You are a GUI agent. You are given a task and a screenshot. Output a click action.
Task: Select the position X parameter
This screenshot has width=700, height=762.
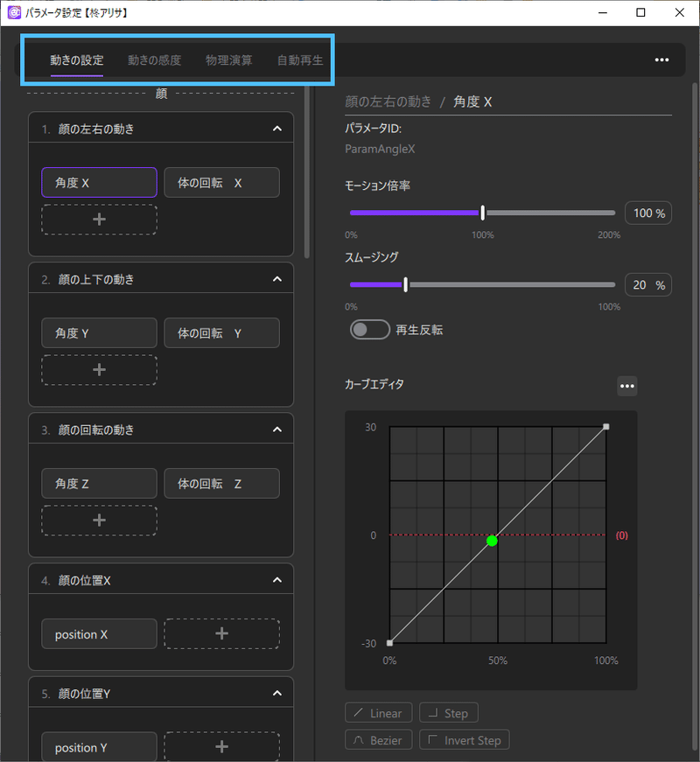coord(99,634)
